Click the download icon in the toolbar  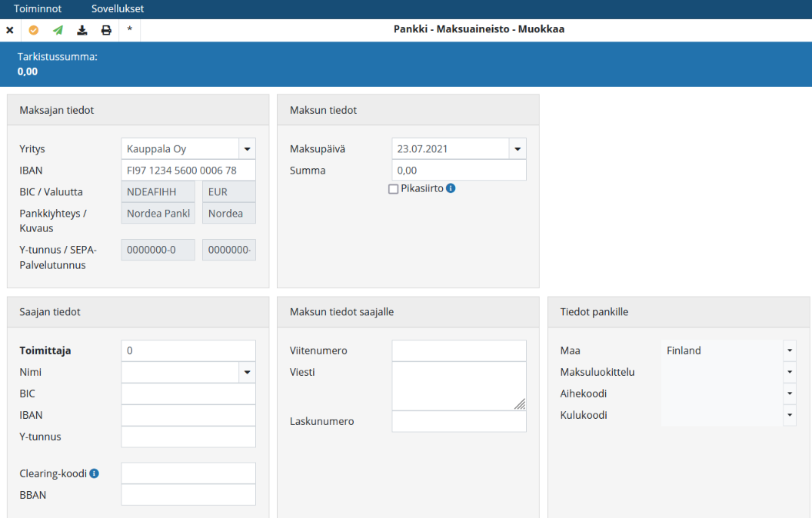pos(82,30)
